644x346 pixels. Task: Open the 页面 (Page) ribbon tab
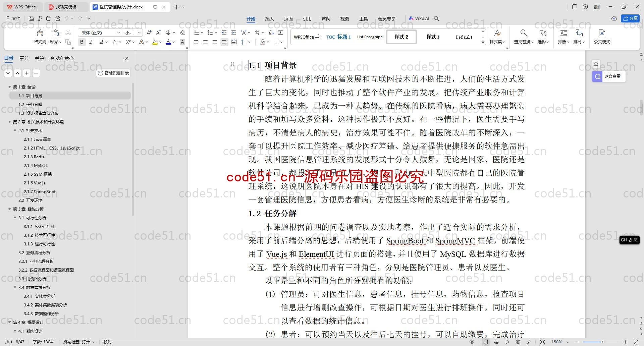(x=288, y=19)
